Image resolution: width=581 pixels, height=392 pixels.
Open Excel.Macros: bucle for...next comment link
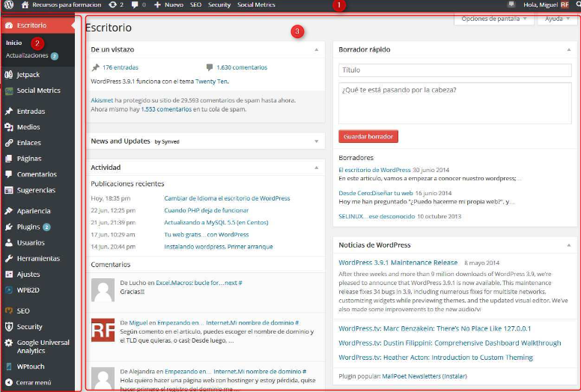198,283
